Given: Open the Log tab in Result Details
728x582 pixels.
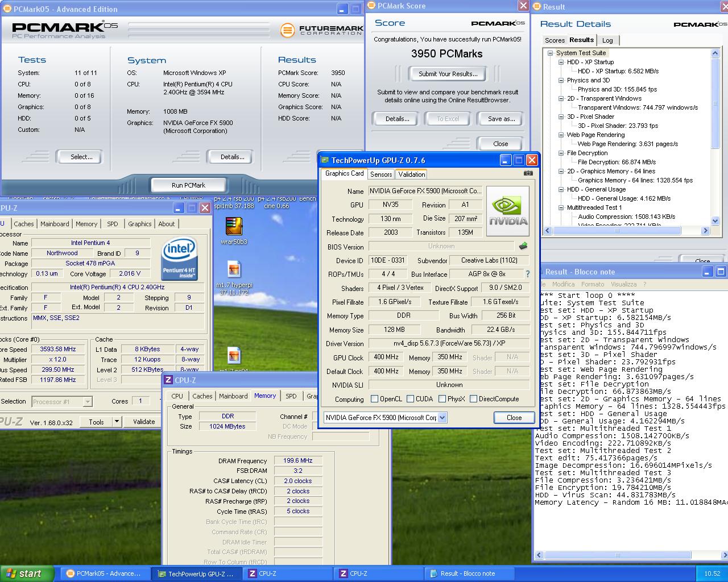Looking at the screenshot, I should click(607, 40).
